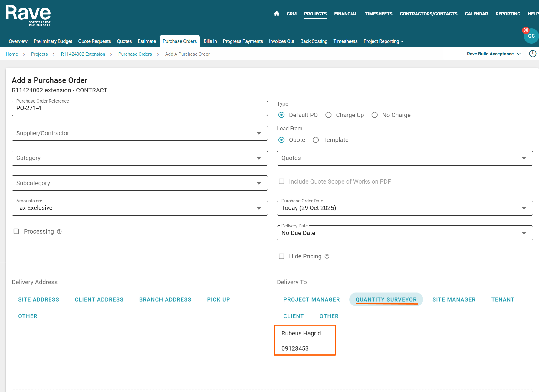
Task: Click the Rave logo
Action: (x=28, y=16)
